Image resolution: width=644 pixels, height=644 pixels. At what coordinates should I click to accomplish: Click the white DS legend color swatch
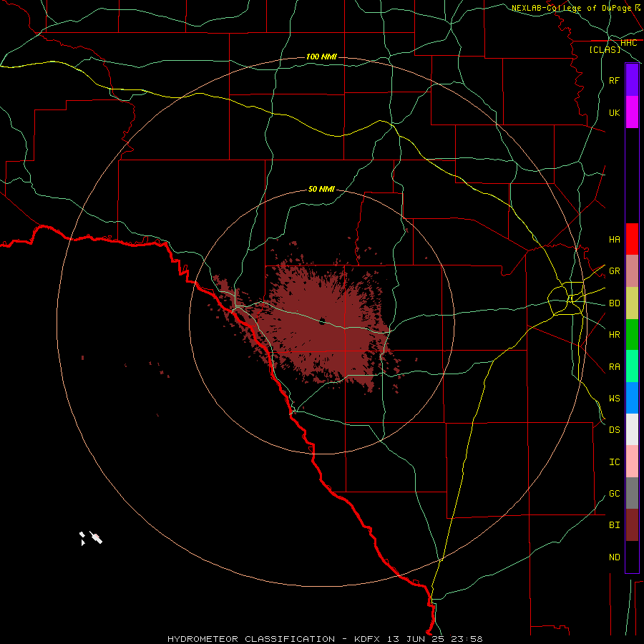coord(632,429)
